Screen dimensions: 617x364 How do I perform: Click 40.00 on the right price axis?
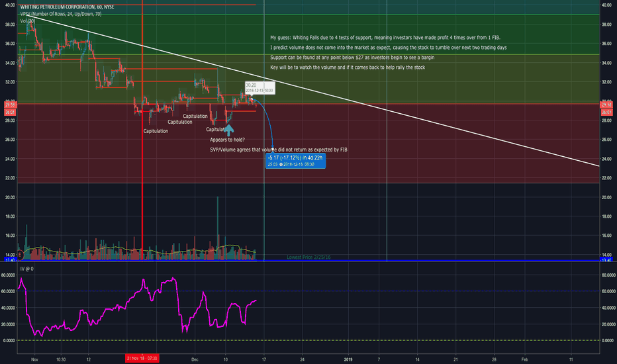(606, 5)
